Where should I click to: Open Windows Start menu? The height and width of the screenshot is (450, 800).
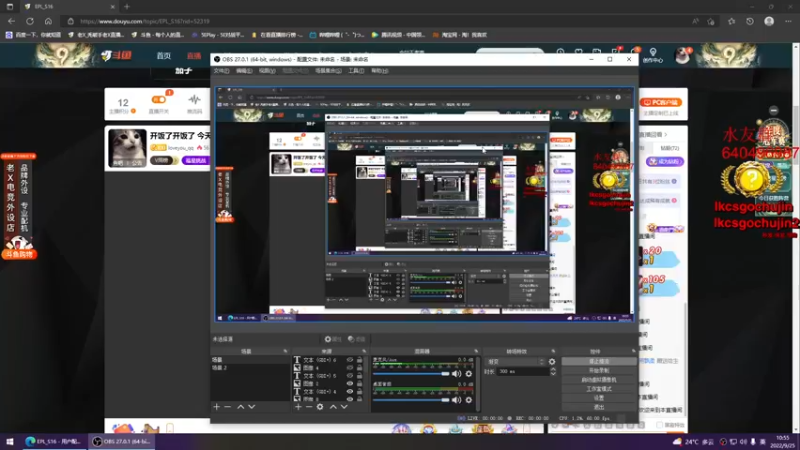click(9, 441)
